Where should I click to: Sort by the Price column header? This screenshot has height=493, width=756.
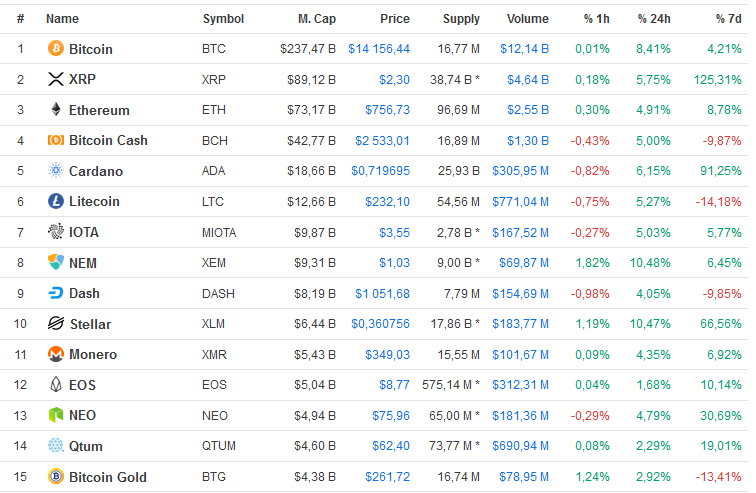click(x=394, y=19)
